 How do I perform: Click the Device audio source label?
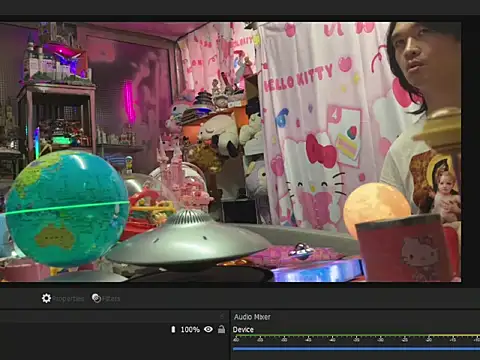[243, 330]
